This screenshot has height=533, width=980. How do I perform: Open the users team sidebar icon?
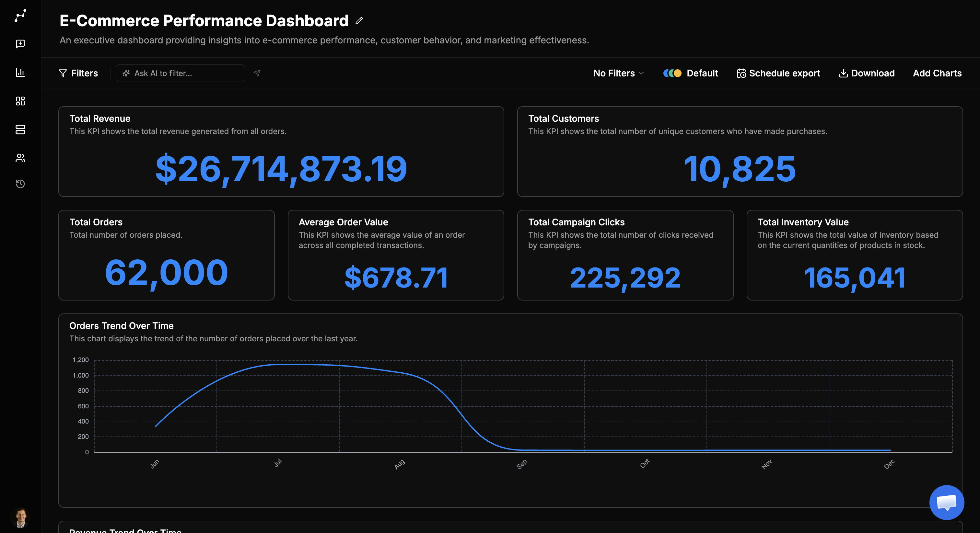tap(20, 158)
